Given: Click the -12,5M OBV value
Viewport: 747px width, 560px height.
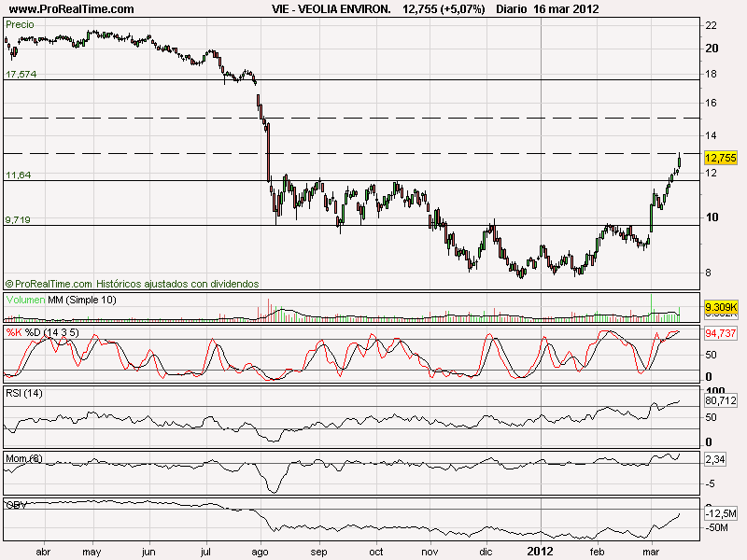Looking at the screenshot, I should pyautogui.click(x=720, y=513).
